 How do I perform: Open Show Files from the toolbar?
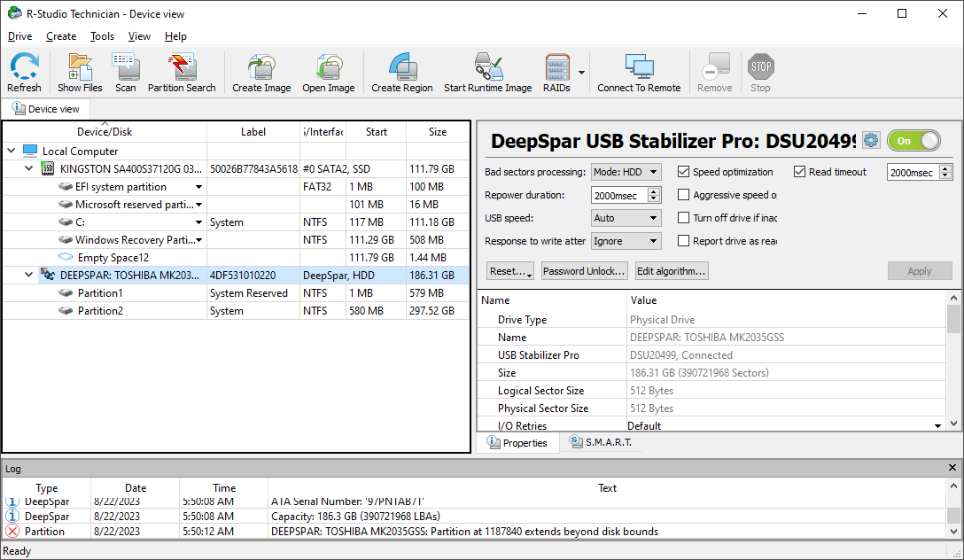click(x=80, y=66)
